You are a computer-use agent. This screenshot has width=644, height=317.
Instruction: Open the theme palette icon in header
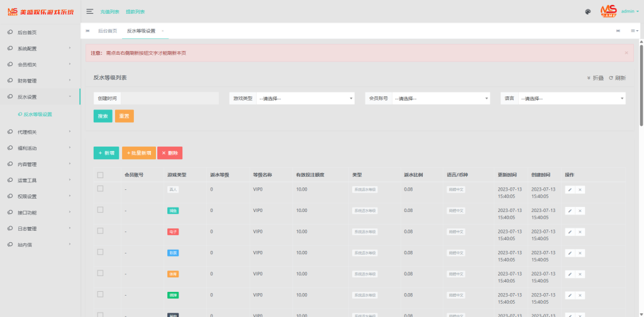click(x=587, y=11)
